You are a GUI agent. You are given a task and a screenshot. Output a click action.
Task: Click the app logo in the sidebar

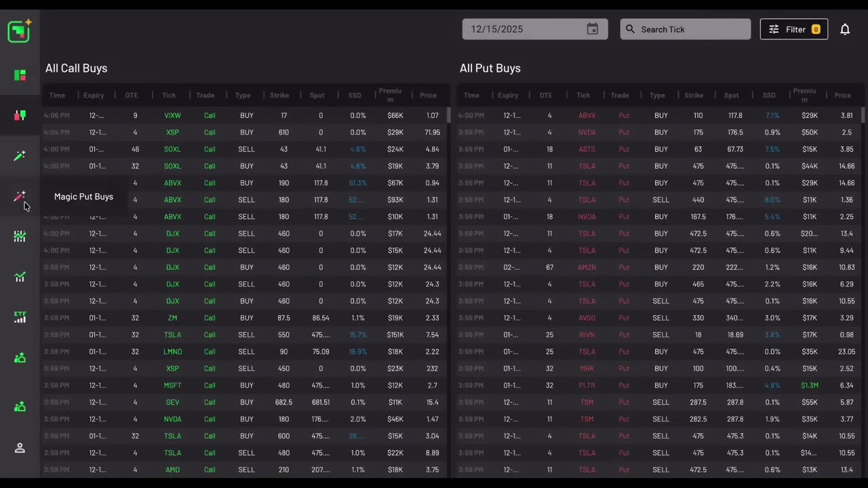click(19, 31)
